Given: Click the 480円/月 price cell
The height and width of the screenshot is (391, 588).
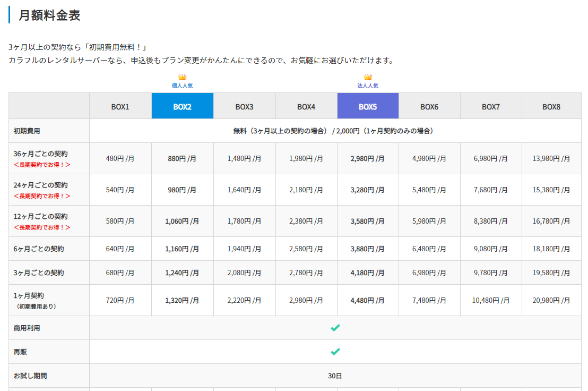Looking at the screenshot, I should 120,159.
